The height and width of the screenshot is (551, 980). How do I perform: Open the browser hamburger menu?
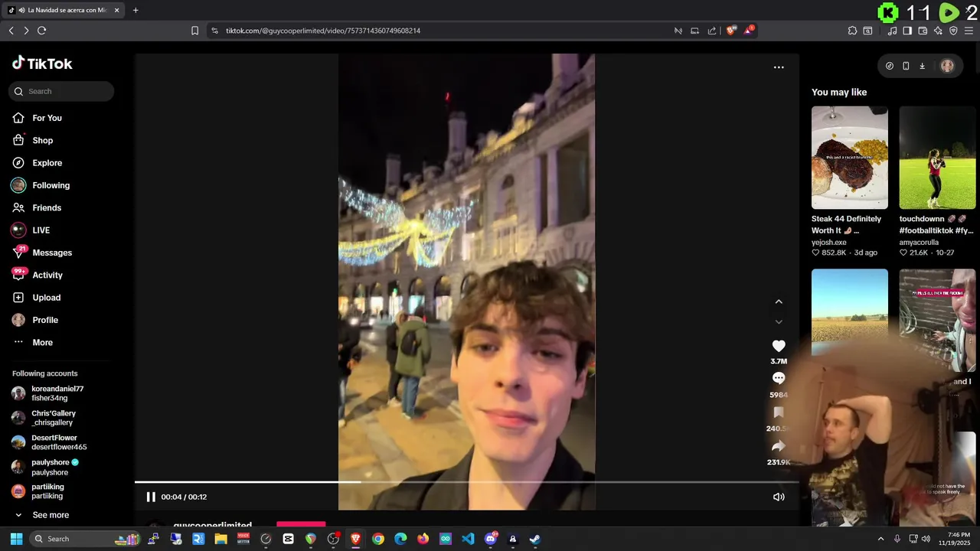coord(969,31)
